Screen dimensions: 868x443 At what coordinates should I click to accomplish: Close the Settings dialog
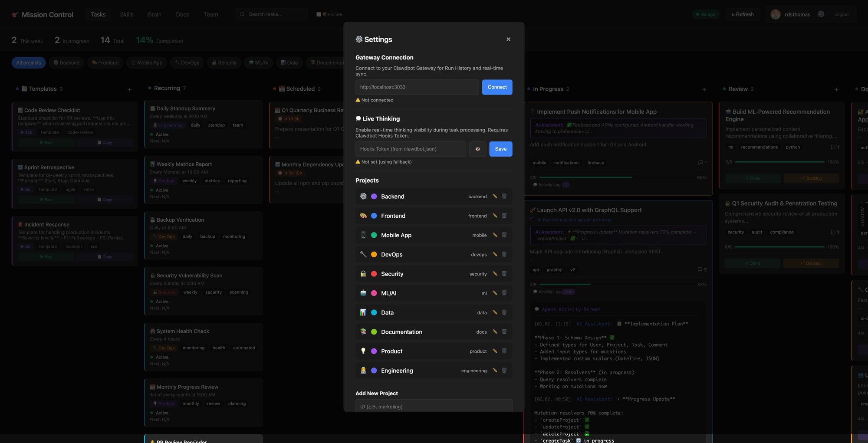(x=508, y=39)
